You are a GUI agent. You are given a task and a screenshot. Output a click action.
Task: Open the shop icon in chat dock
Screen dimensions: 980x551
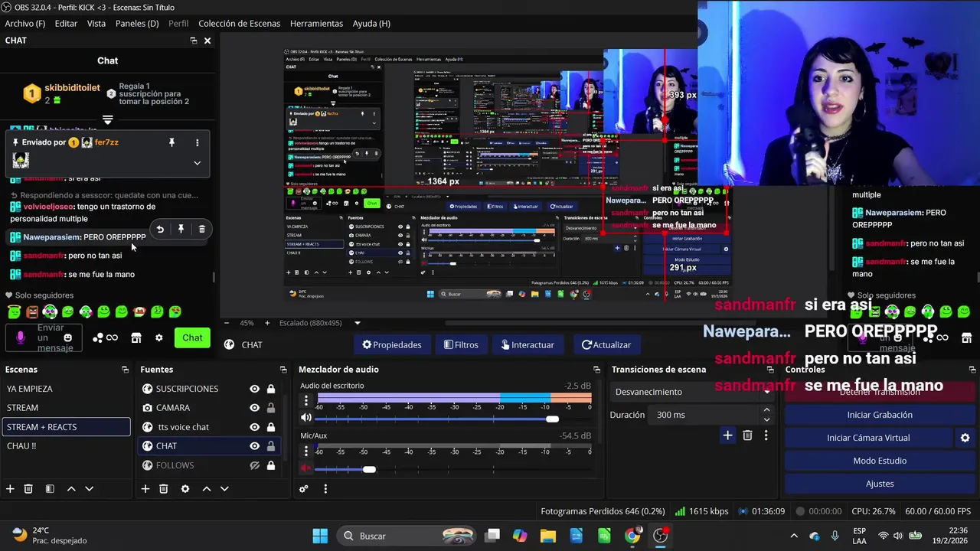(136, 337)
